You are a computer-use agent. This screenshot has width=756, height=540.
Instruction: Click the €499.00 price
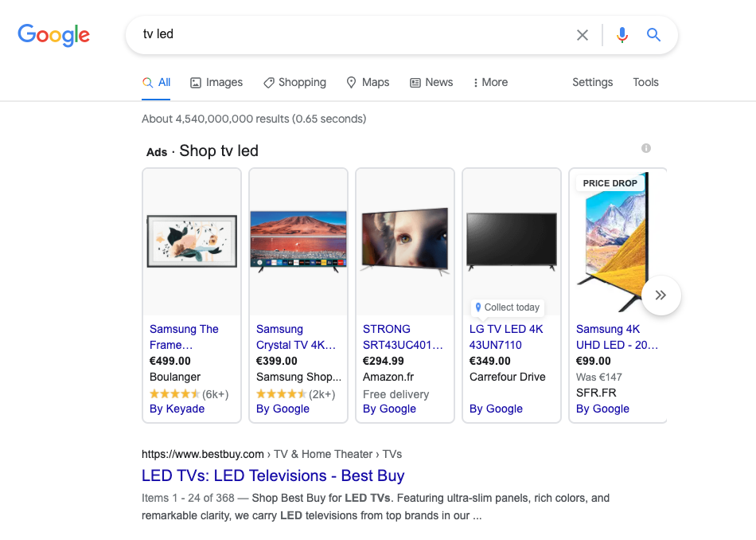click(x=170, y=361)
